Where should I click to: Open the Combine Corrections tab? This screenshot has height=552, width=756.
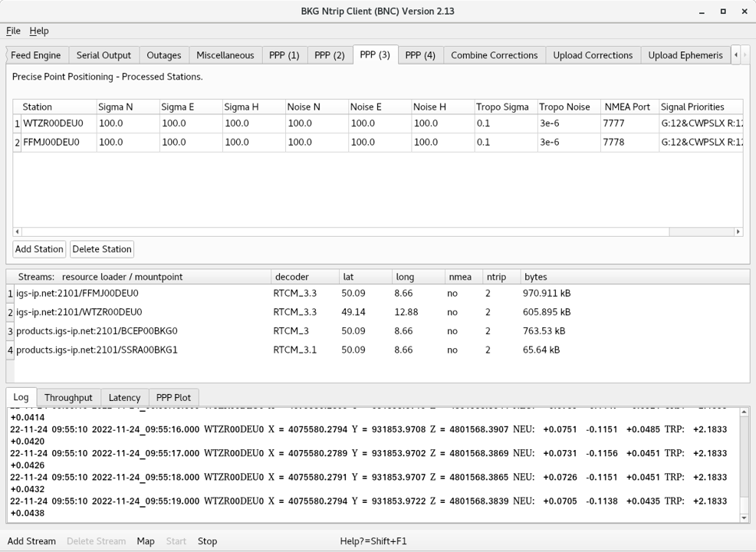pos(494,55)
